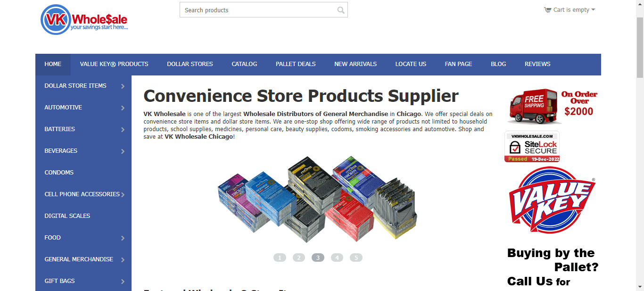Open the Condoms category link
The image size is (644, 291).
(x=59, y=173)
